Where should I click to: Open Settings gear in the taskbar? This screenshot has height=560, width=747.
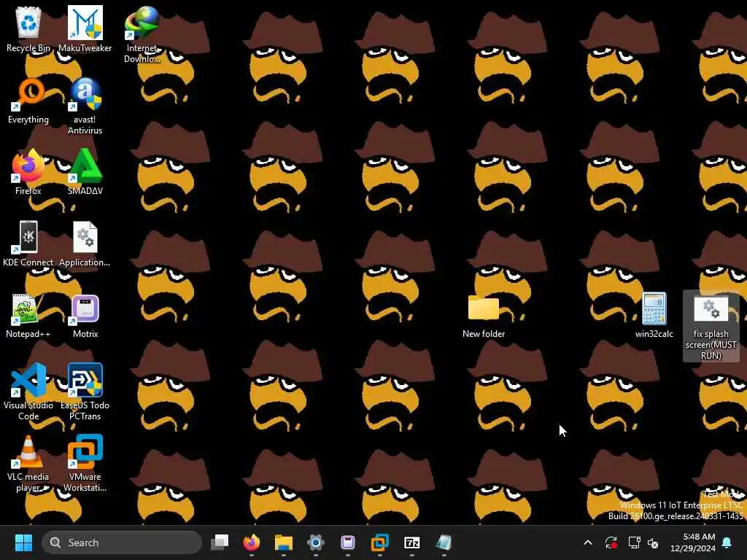pos(315,542)
